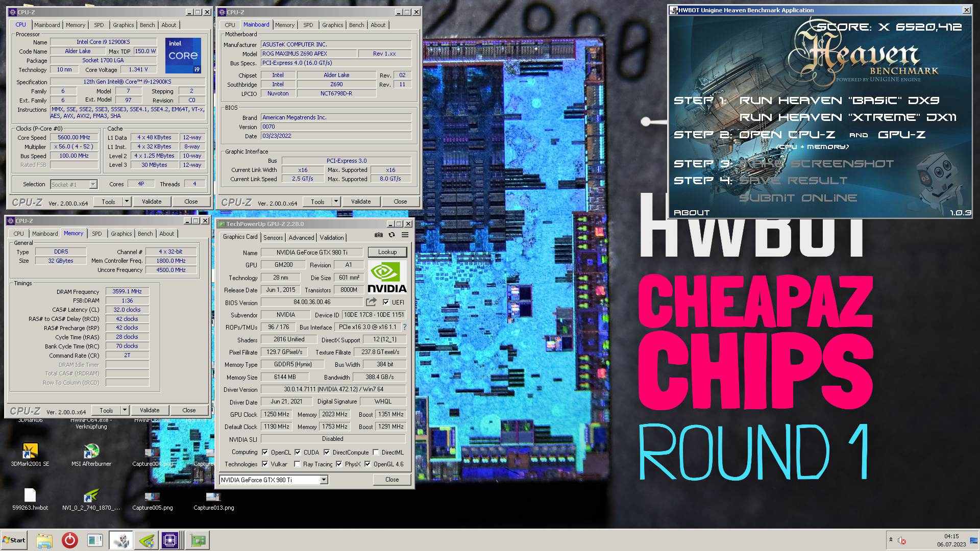980x551 pixels.
Task: Open Tools dropdown arrow in CPU-Z timings window
Action: click(125, 410)
